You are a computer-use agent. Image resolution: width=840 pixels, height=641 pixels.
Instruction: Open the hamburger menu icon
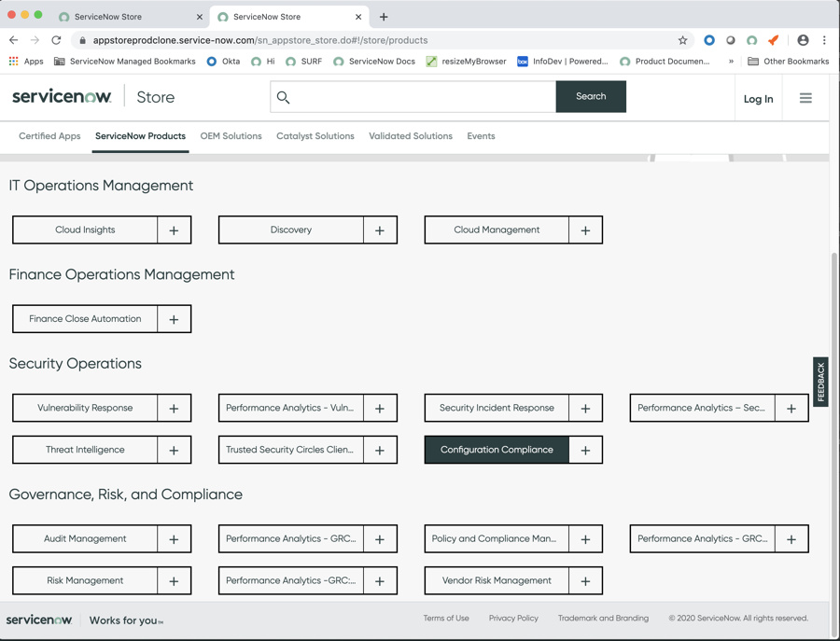click(x=805, y=98)
